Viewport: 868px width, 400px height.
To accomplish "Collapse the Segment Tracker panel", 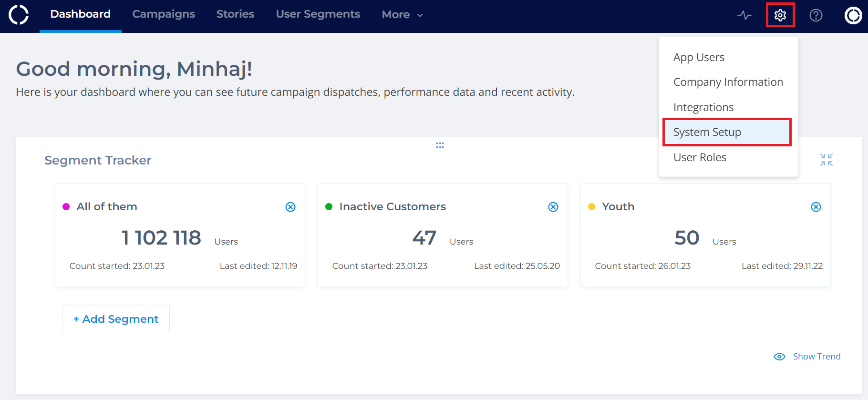I will (826, 160).
